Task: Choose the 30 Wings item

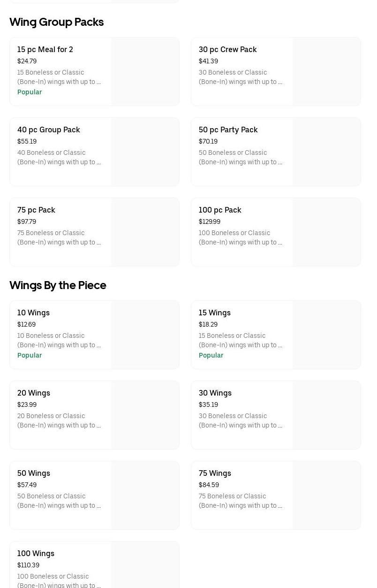Action: tap(215, 393)
